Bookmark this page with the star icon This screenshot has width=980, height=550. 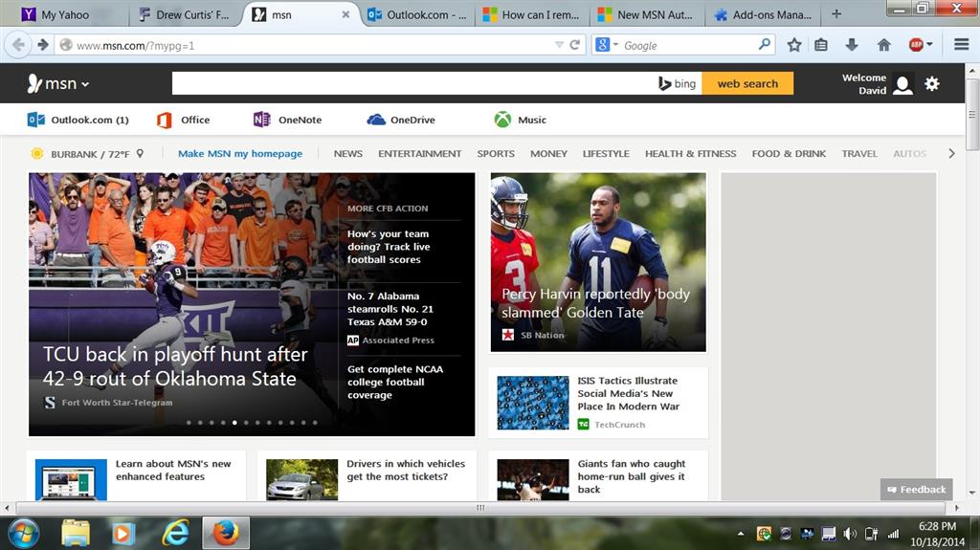pos(793,45)
